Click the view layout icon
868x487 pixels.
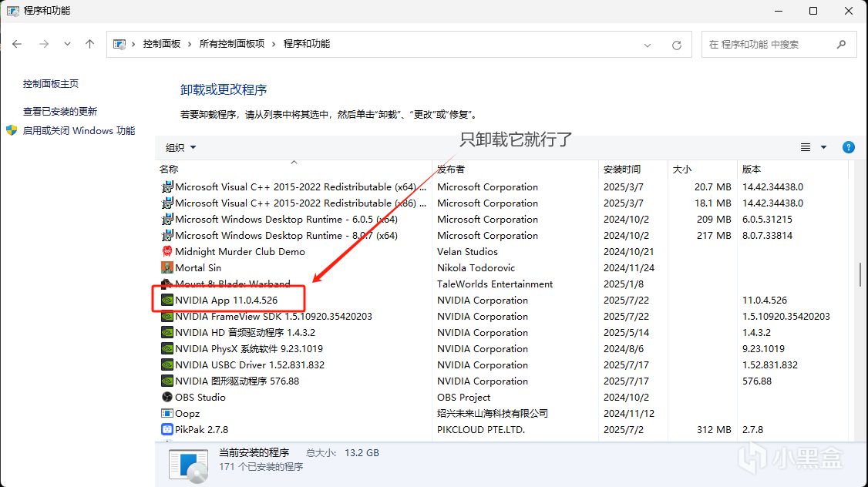(x=806, y=147)
